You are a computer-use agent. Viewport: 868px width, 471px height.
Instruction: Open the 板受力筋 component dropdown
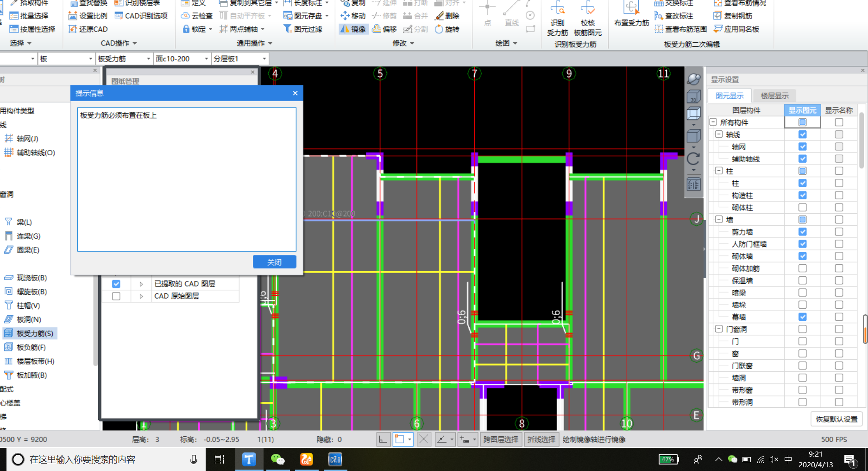pyautogui.click(x=149, y=59)
